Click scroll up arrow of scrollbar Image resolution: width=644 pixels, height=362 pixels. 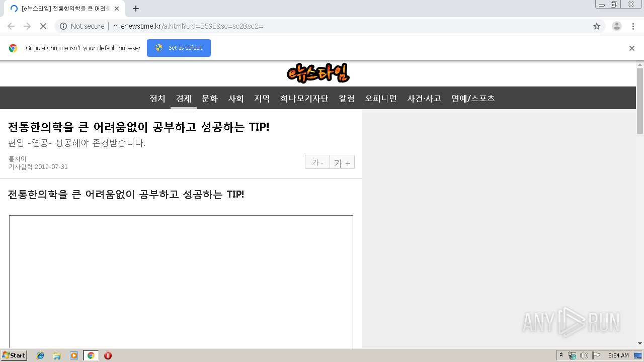pyautogui.click(x=640, y=64)
